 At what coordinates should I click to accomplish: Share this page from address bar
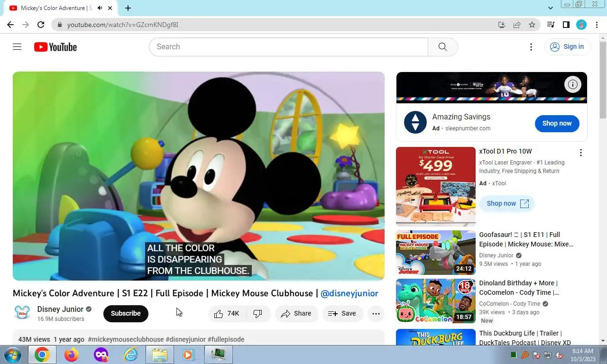click(517, 25)
